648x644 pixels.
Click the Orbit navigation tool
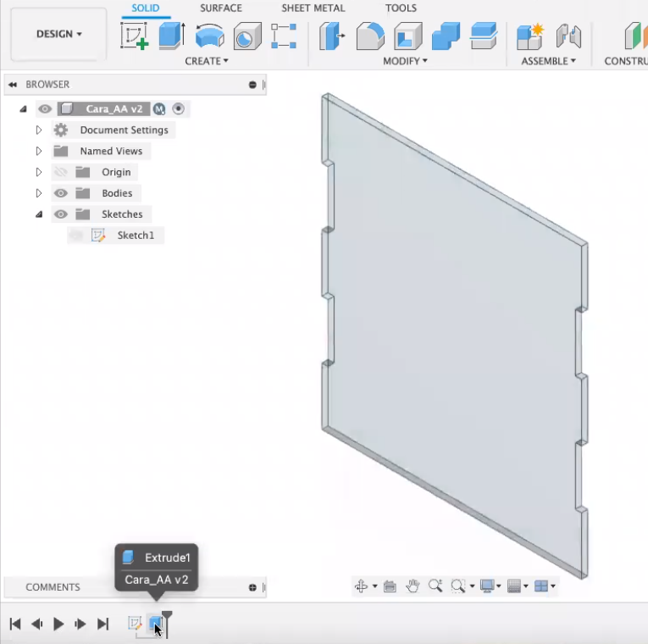coord(361,586)
